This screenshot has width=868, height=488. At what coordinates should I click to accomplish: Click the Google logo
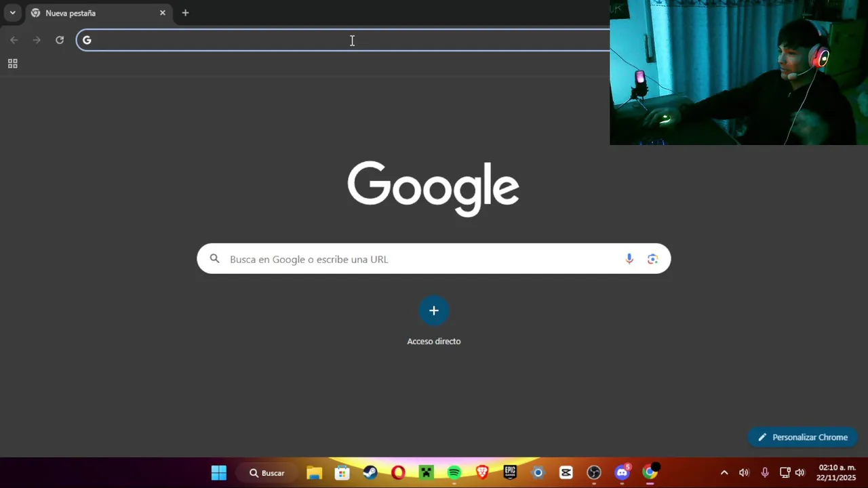tap(433, 188)
